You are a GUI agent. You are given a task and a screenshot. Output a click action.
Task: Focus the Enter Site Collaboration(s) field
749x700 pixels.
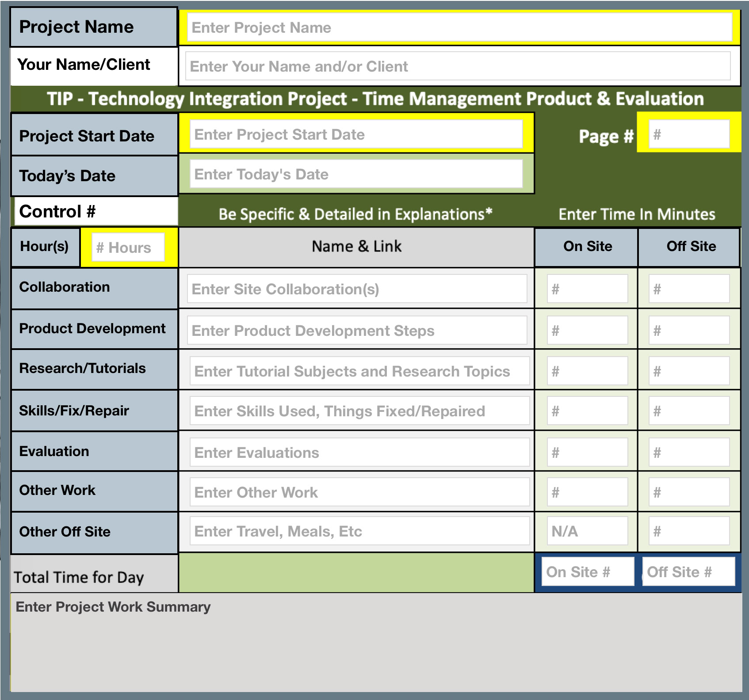(357, 289)
